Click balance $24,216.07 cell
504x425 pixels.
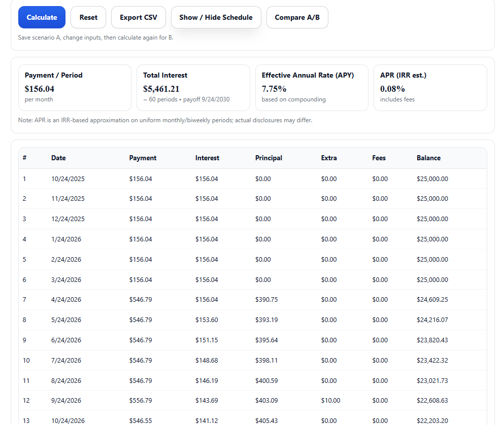tap(432, 320)
